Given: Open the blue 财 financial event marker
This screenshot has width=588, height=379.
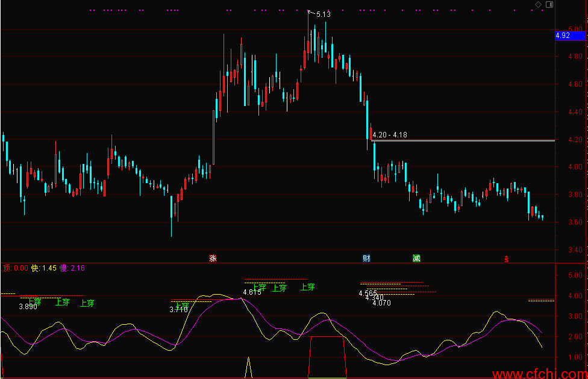Looking at the screenshot, I should (x=366, y=258).
